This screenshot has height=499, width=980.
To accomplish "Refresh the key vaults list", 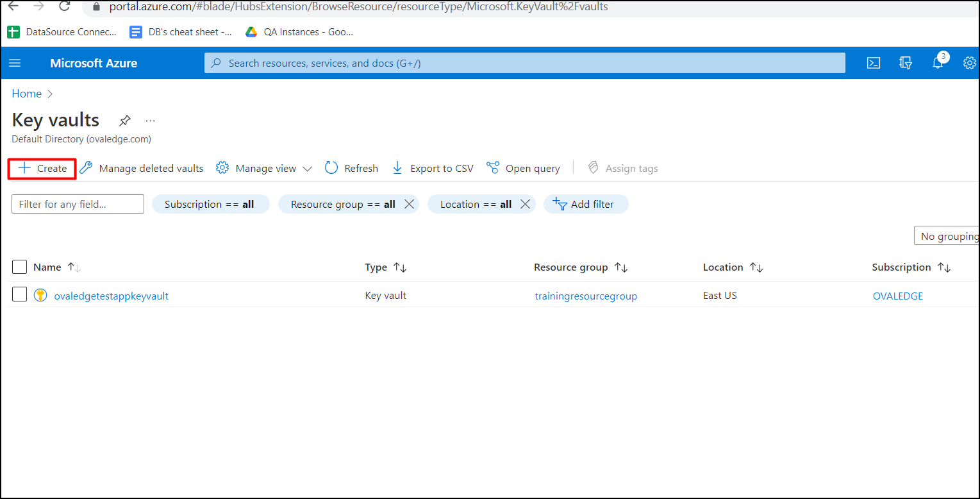I will pyautogui.click(x=351, y=169).
